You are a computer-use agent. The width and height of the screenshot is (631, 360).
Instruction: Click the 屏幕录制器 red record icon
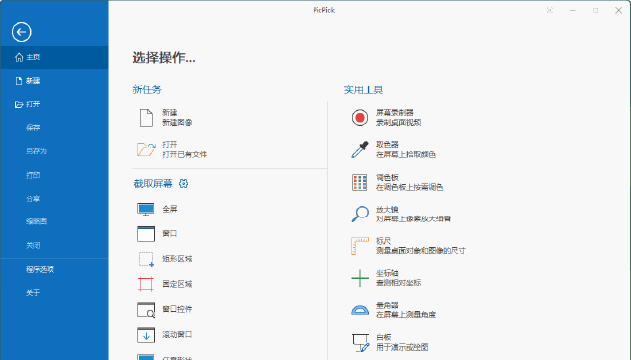(x=360, y=117)
